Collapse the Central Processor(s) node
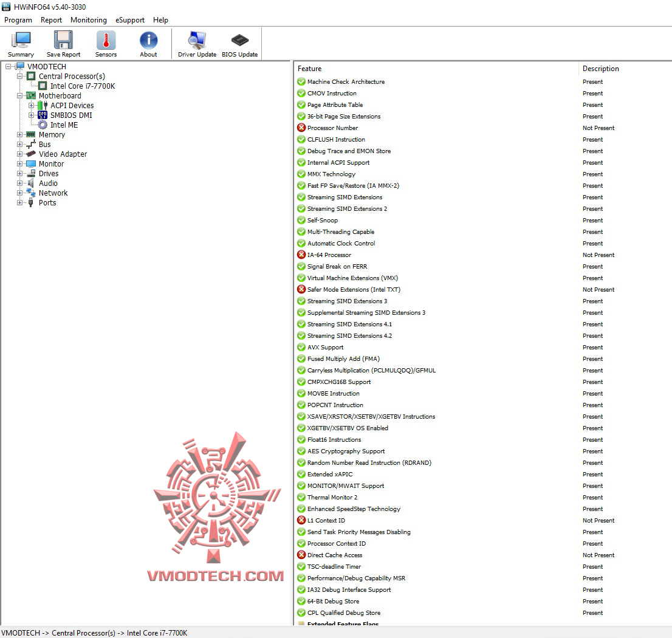 [19, 77]
